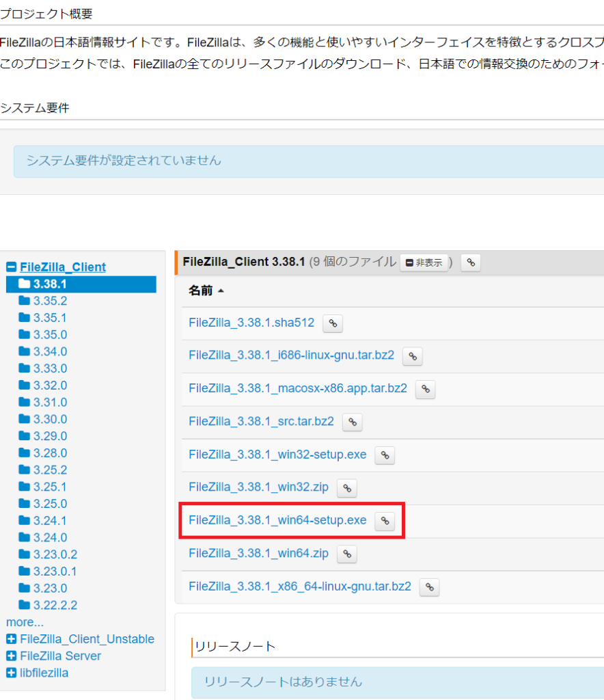Click link icon beside src.tar.bz2 file
The width and height of the screenshot is (604, 700).
pos(353,422)
